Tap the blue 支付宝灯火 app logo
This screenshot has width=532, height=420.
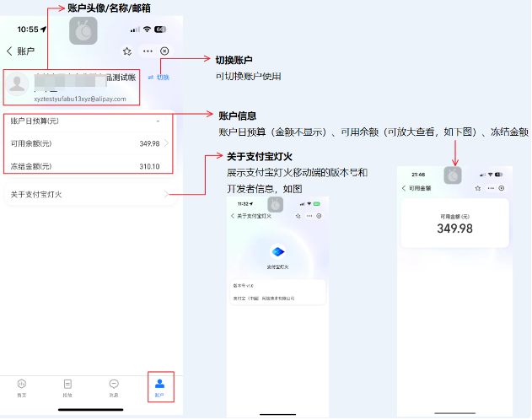coord(278,252)
